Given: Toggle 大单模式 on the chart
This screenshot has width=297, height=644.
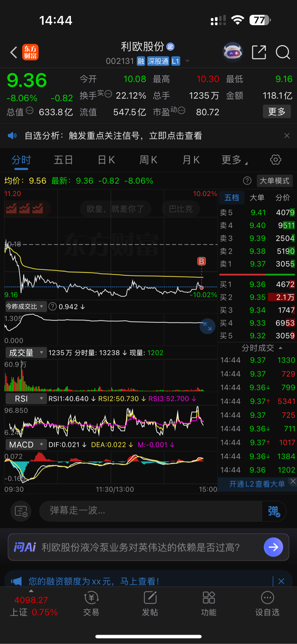Looking at the screenshot, I should pyautogui.click(x=274, y=181).
